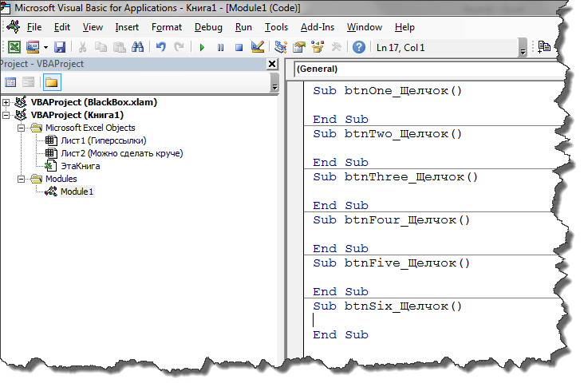
Task: Open the Insert menu
Action: pyautogui.click(x=127, y=27)
